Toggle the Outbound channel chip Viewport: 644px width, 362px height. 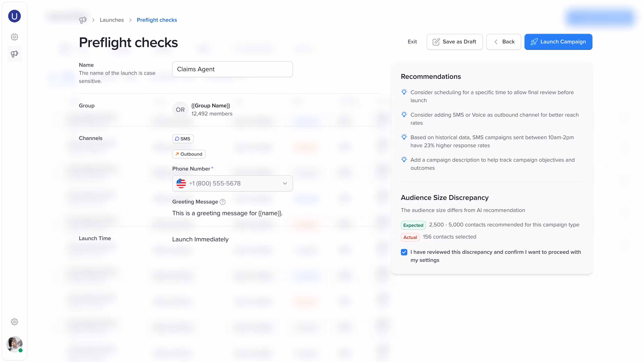tap(189, 154)
